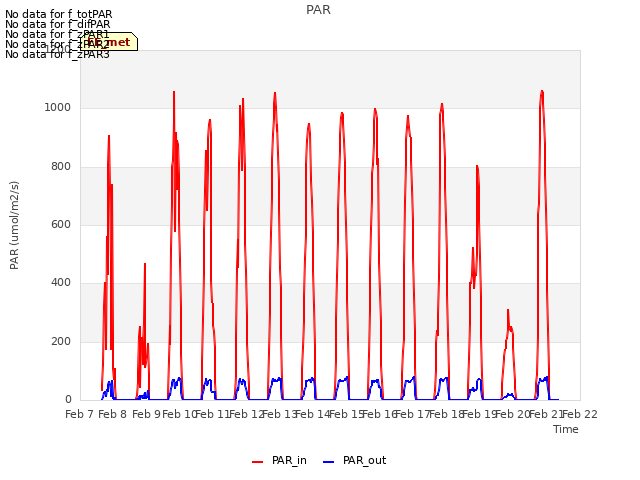The height and width of the screenshot is (480, 640).
Task: Select the chart title PAR
Action: point(318,10)
